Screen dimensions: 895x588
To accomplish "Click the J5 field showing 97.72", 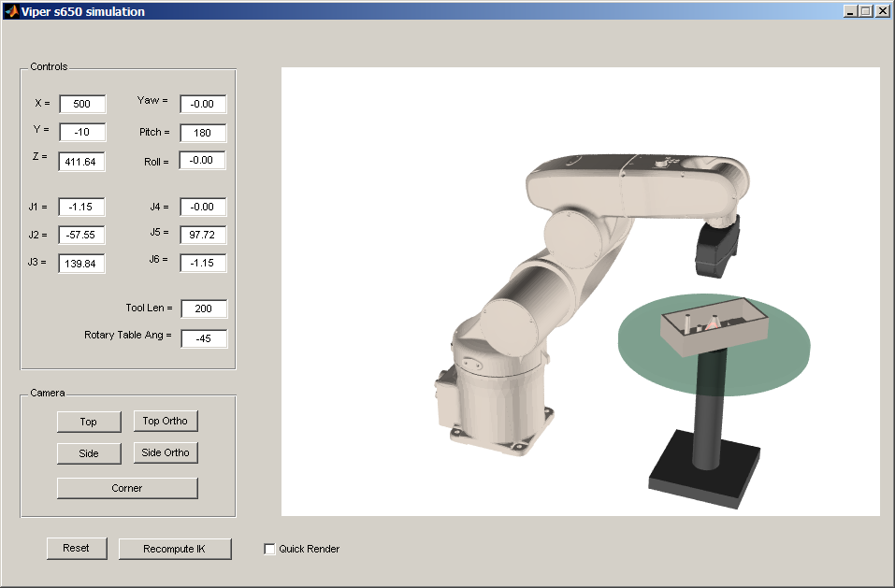I will pyautogui.click(x=203, y=235).
